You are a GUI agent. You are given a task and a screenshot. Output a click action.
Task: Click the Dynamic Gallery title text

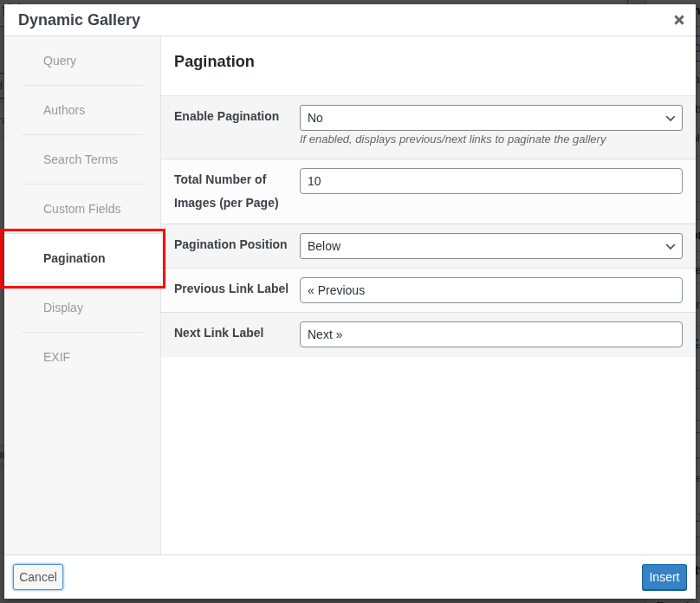point(79,19)
